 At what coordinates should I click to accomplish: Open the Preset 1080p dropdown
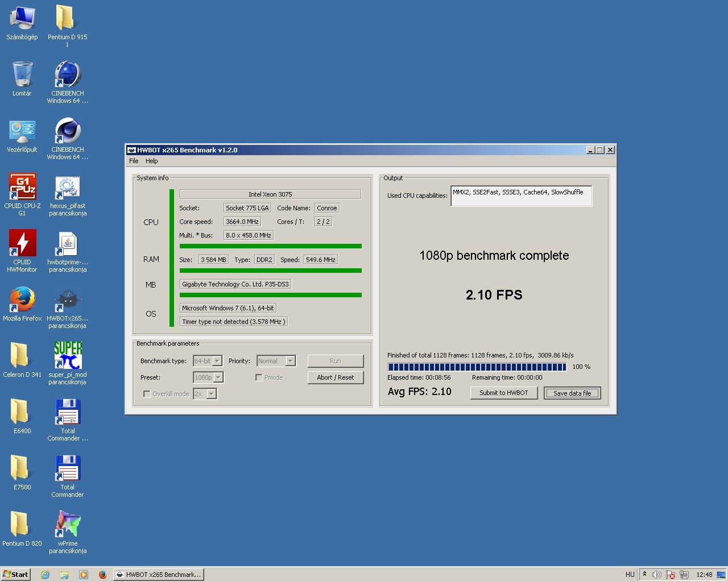(208, 377)
